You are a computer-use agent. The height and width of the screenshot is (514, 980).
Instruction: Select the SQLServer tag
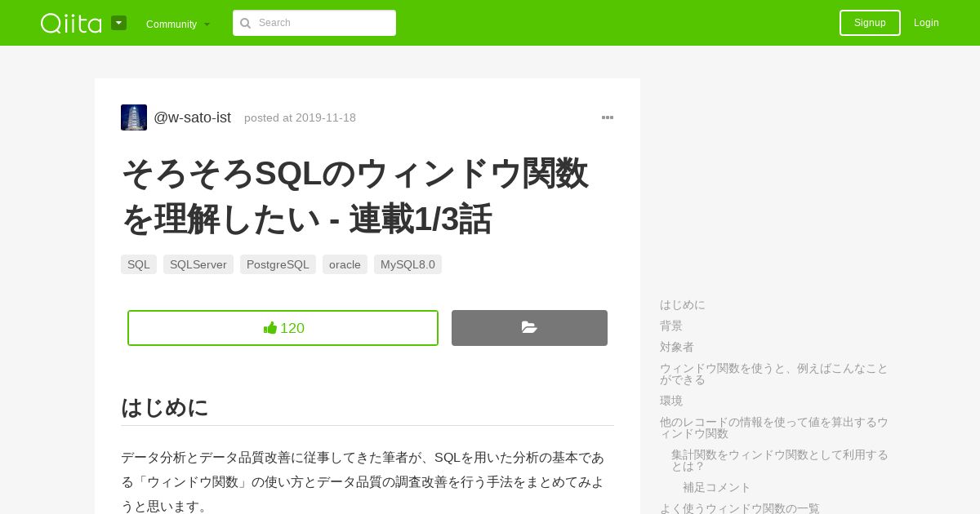click(x=198, y=264)
